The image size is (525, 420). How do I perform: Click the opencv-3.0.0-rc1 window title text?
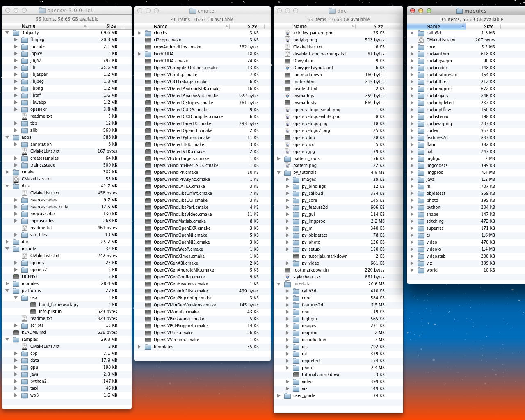coord(71,11)
